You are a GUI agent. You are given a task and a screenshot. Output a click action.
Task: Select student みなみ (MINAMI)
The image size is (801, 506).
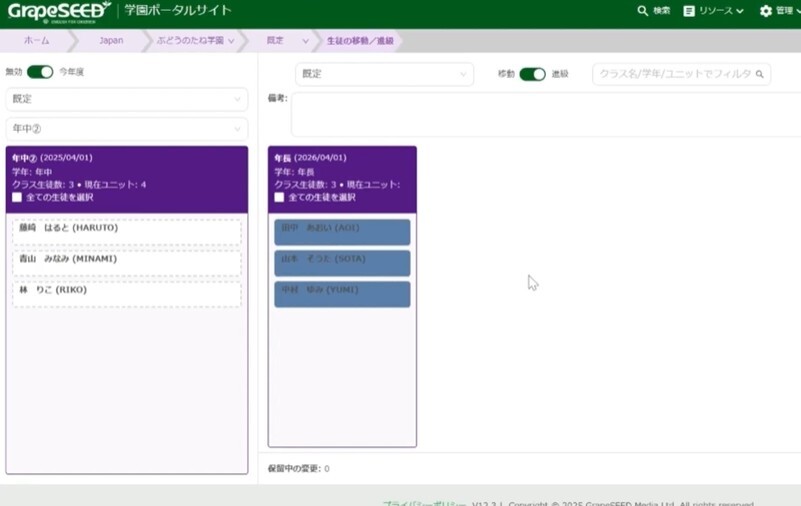(x=127, y=263)
